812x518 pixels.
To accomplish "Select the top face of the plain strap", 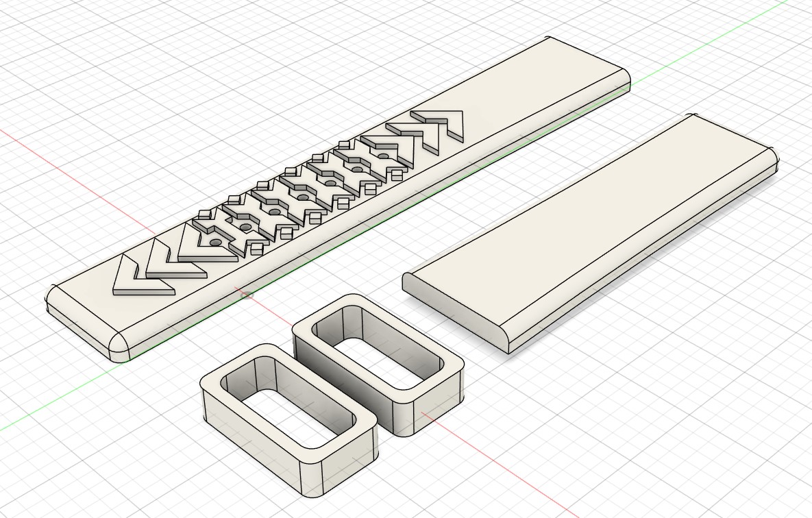I will click(589, 226).
